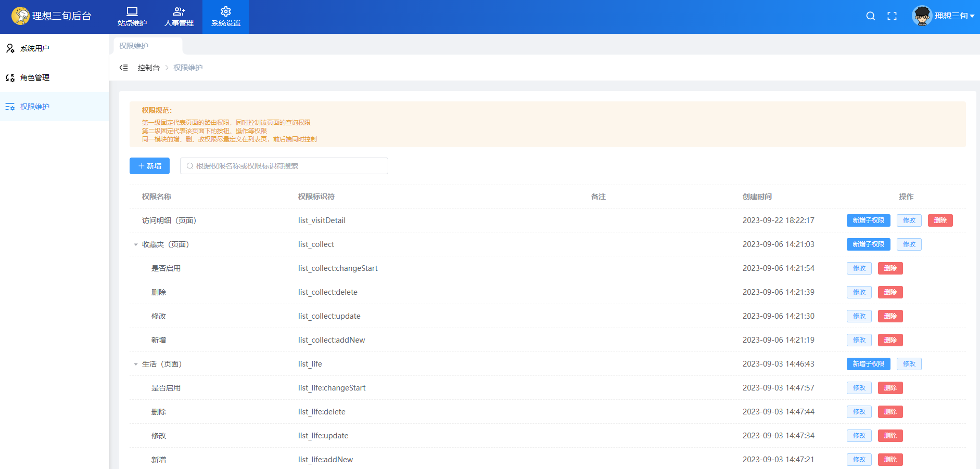This screenshot has height=469, width=980.
Task: Collapse the 生活（页面） tree row
Action: [136, 364]
